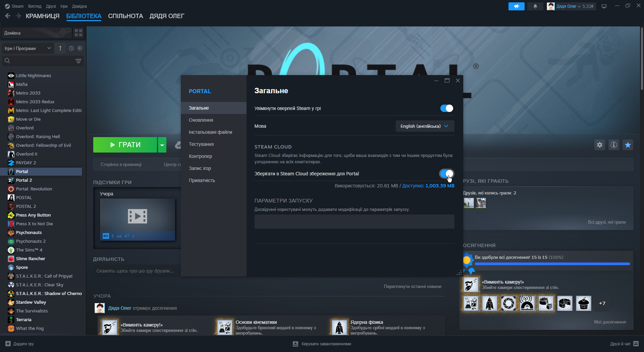
Task: Click the green ГРАТИ play button
Action: (125, 145)
